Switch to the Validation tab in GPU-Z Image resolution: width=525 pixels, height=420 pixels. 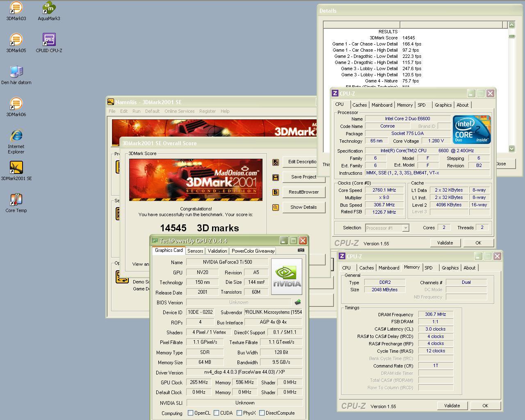pyautogui.click(x=217, y=251)
